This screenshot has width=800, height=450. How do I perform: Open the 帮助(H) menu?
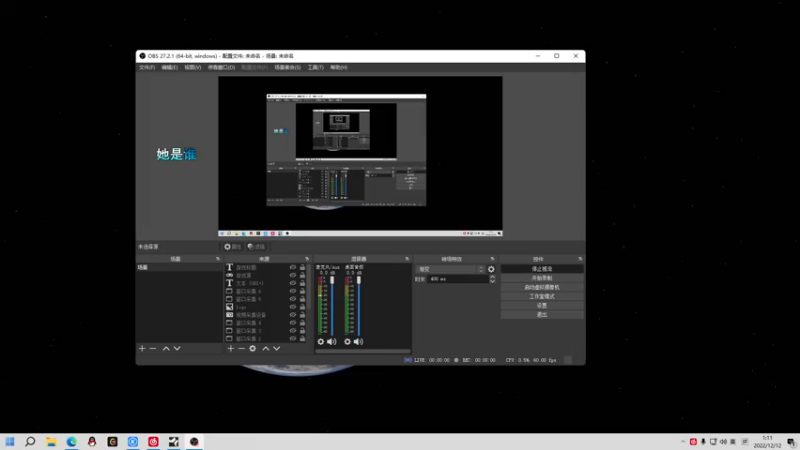339,67
